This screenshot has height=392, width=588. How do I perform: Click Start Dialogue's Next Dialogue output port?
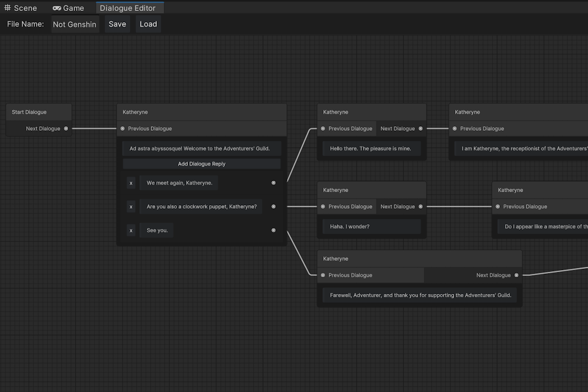(x=66, y=128)
